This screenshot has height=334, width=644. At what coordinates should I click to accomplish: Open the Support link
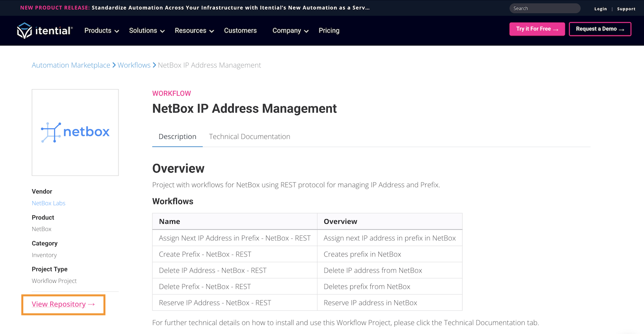pyautogui.click(x=626, y=9)
